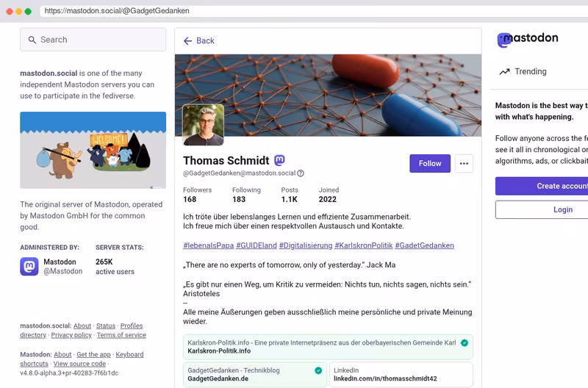Click the Create account button
This screenshot has width=588, height=388.
pyautogui.click(x=542, y=186)
